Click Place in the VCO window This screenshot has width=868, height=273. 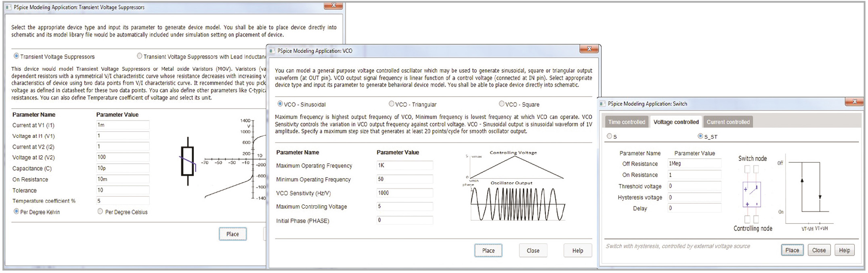tap(488, 250)
